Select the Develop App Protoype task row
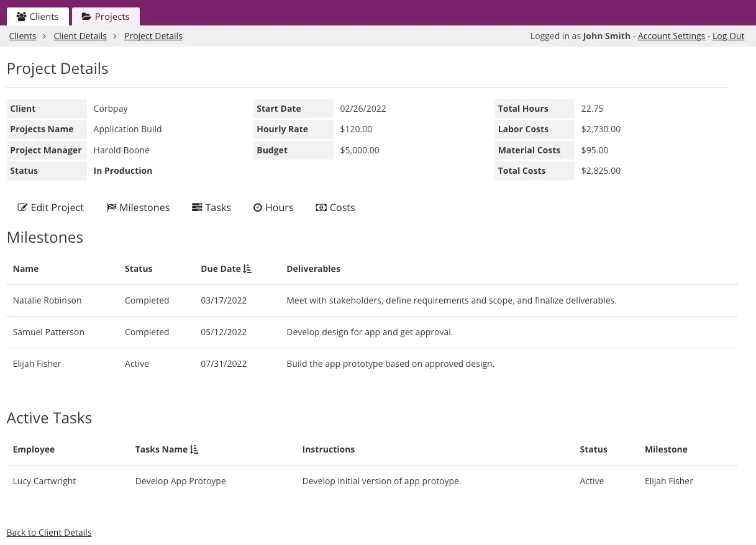Viewport: 756px width, 545px height. (x=180, y=480)
